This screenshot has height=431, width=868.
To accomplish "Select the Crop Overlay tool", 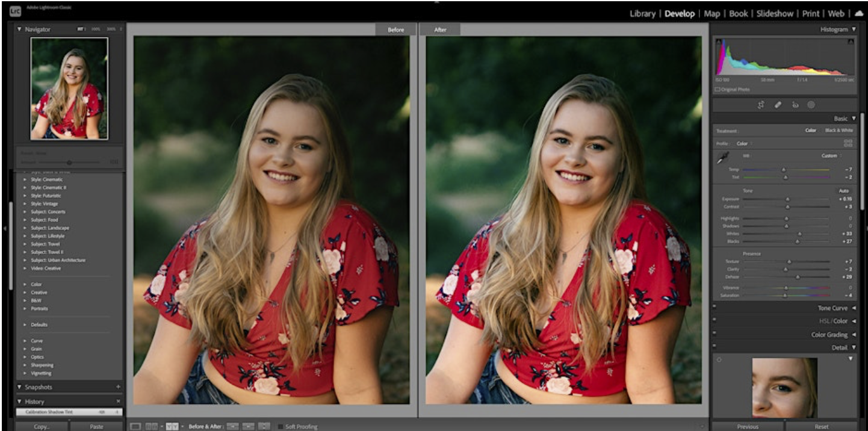I will click(760, 105).
